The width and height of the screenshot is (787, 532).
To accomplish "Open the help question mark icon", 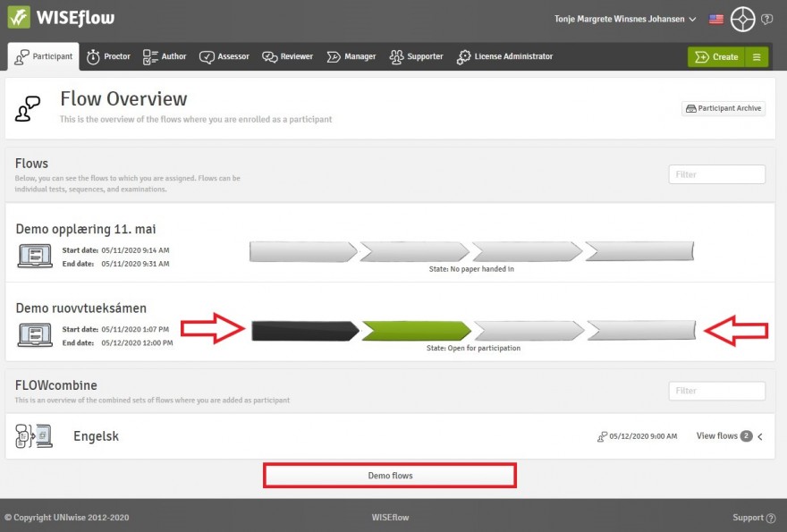I will pyautogui.click(x=766, y=19).
